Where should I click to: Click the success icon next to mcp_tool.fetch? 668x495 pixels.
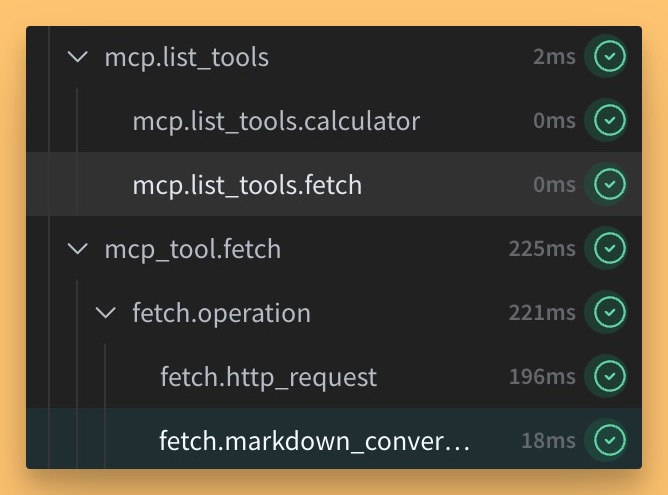610,248
